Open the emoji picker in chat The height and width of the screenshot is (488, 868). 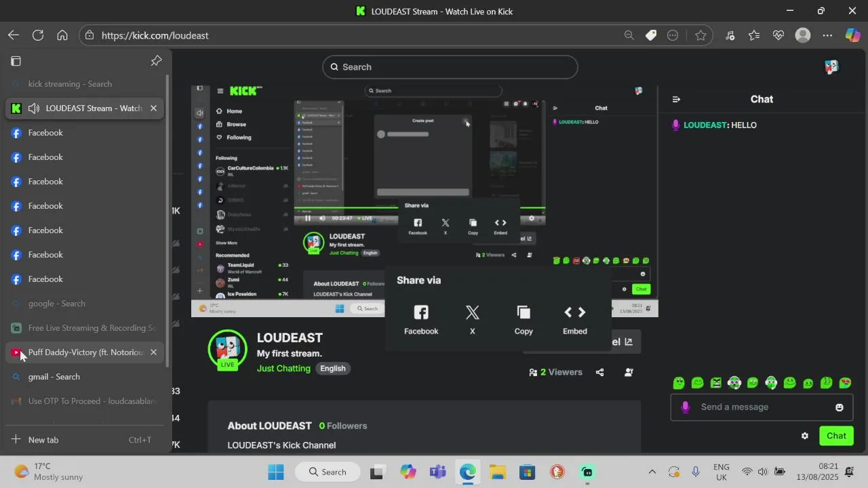[840, 407]
